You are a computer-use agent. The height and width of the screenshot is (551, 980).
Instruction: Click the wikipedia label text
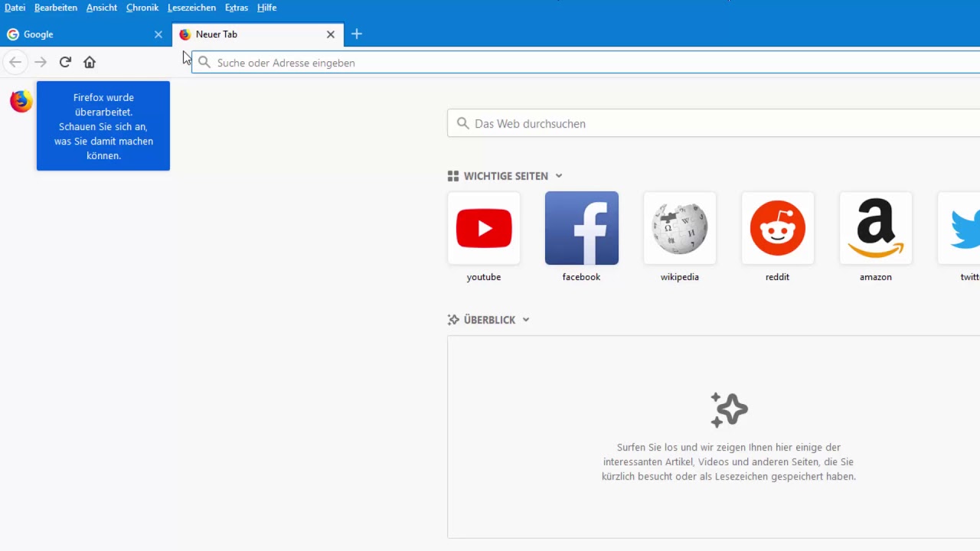coord(680,277)
